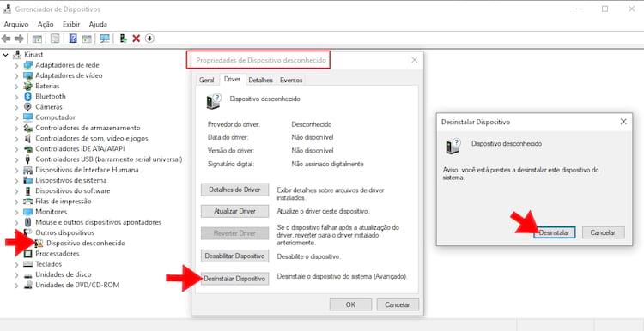Select Dispositivo desconhecido in the device tree
Screen dimensions: 644x331
tap(85, 244)
